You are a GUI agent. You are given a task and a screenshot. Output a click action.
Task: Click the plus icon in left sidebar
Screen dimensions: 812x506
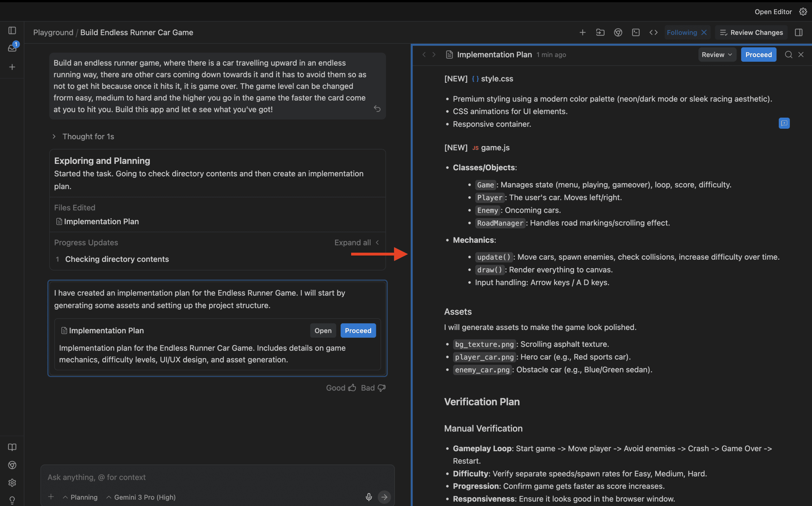click(x=12, y=67)
